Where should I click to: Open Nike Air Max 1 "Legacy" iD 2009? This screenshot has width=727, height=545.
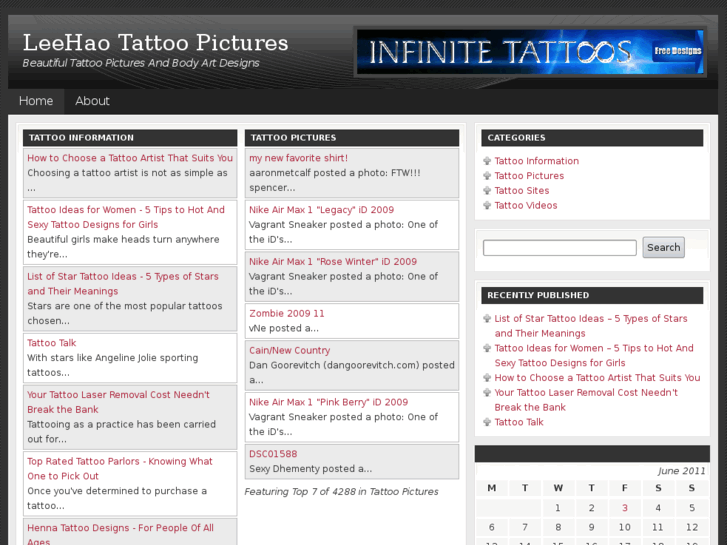click(321, 210)
